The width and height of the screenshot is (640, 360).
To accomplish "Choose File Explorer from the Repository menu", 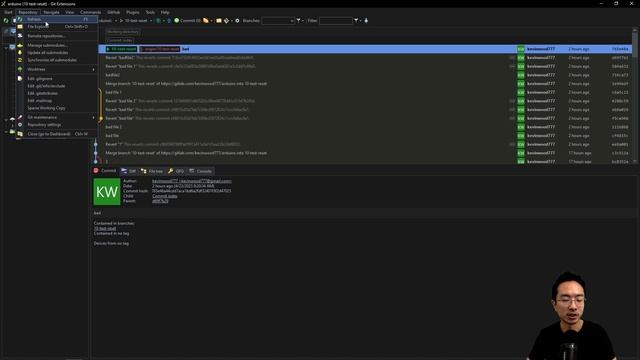I will coord(57,27).
